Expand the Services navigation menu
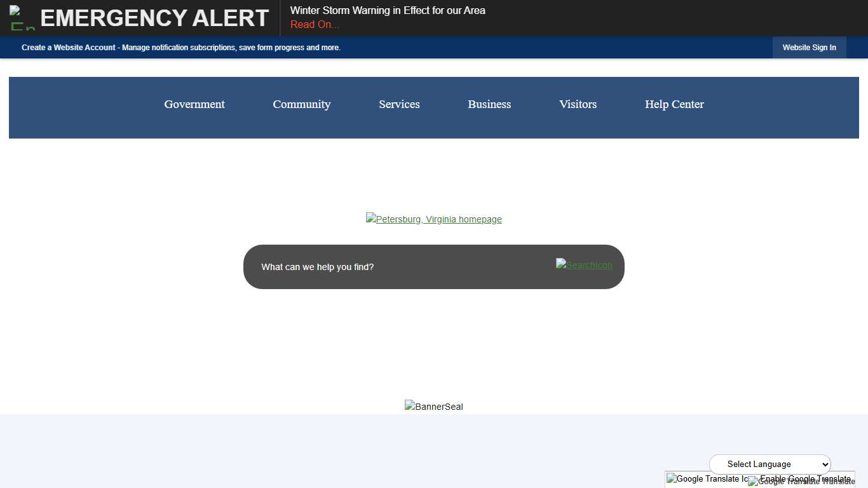Screen dimensions: 868x488 tap(399, 104)
